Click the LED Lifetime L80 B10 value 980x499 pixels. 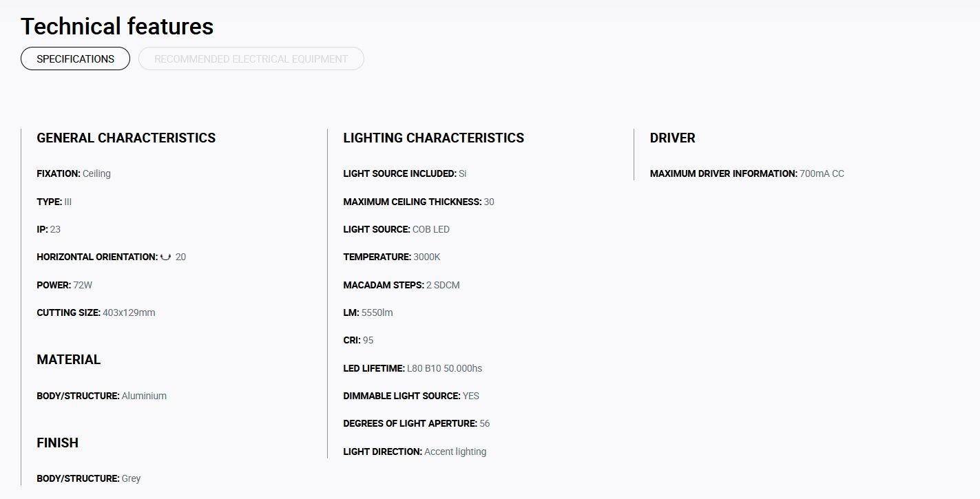click(x=444, y=368)
